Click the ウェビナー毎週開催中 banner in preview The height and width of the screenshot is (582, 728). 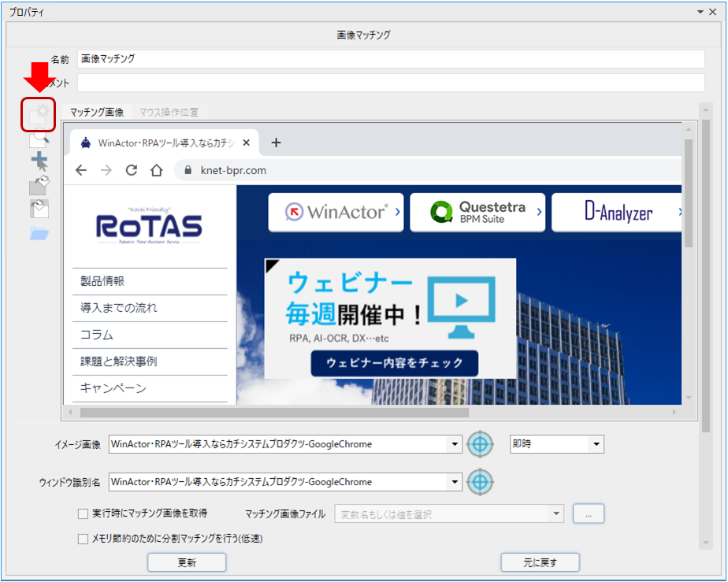(x=390, y=318)
